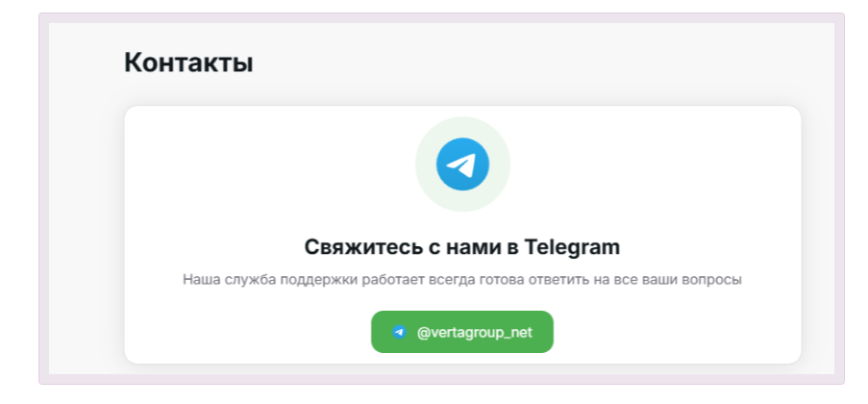
Task: Click the small Telegram icon inside green button
Action: pos(399,332)
